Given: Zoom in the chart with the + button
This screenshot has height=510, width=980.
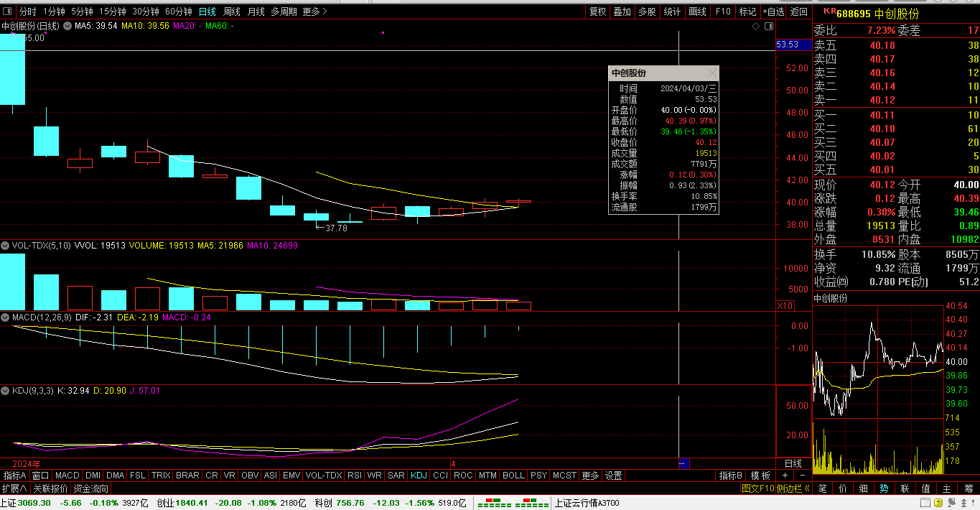Looking at the screenshot, I should (785, 476).
